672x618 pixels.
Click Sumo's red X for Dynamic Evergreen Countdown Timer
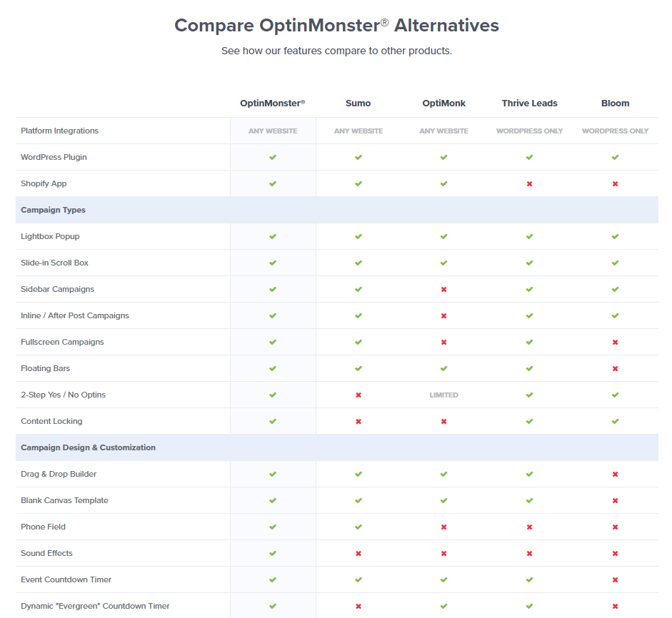point(358,607)
